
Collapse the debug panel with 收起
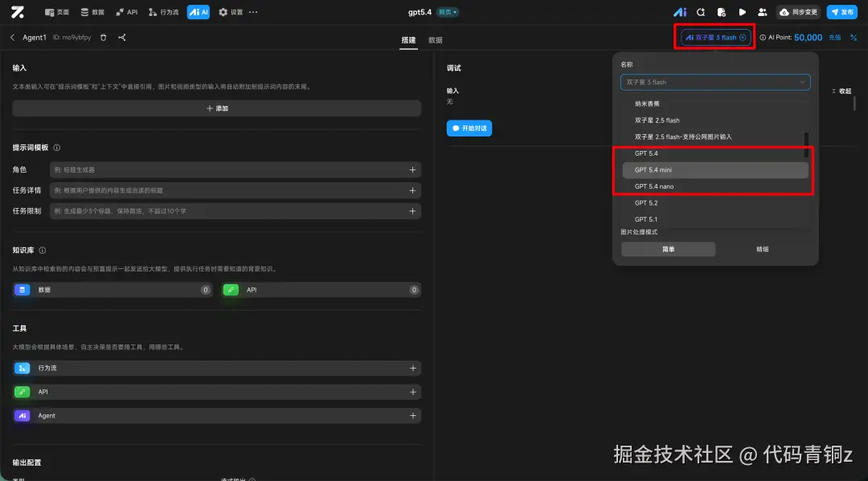coord(841,92)
